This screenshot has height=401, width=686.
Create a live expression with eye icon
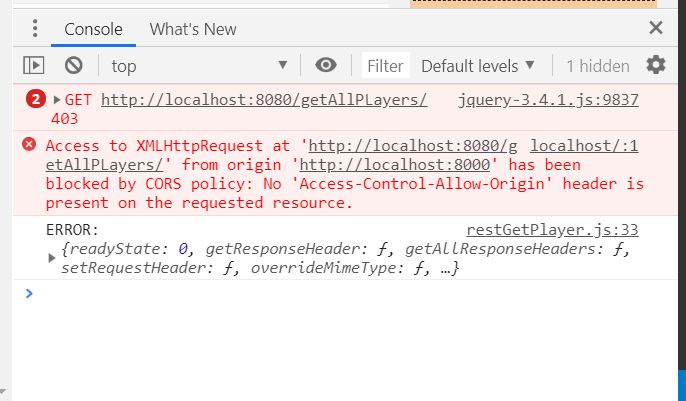(326, 65)
